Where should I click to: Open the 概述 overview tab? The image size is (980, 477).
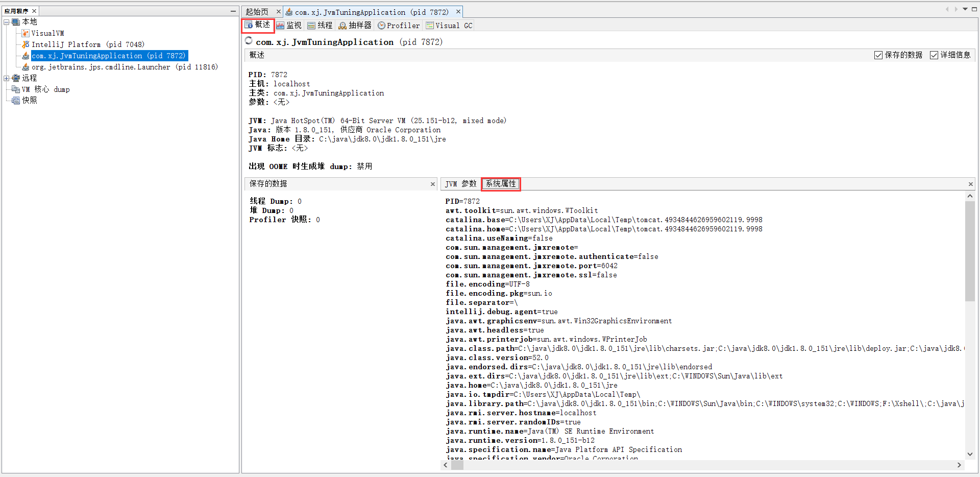coord(258,25)
